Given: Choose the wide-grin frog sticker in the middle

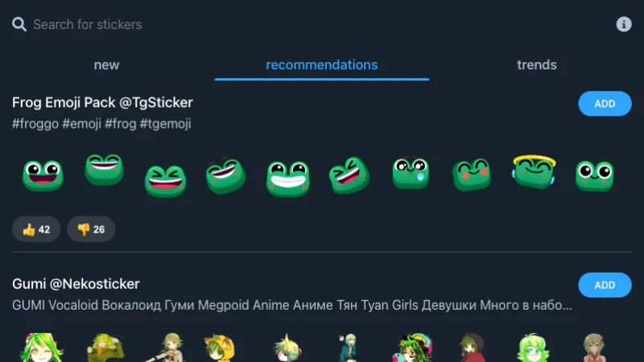Looking at the screenshot, I should (x=288, y=178).
